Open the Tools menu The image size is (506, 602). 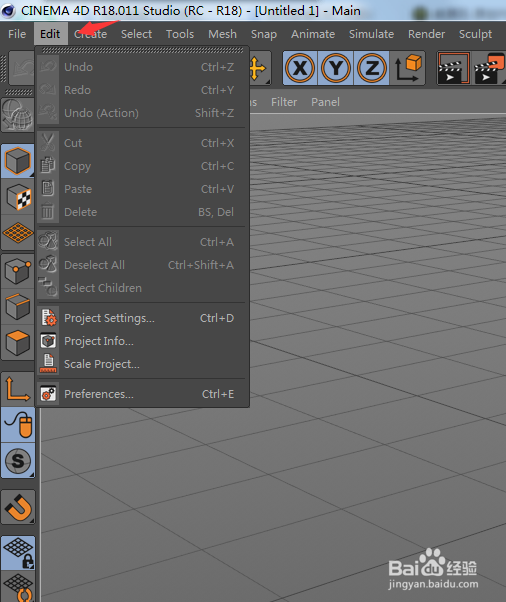point(180,34)
